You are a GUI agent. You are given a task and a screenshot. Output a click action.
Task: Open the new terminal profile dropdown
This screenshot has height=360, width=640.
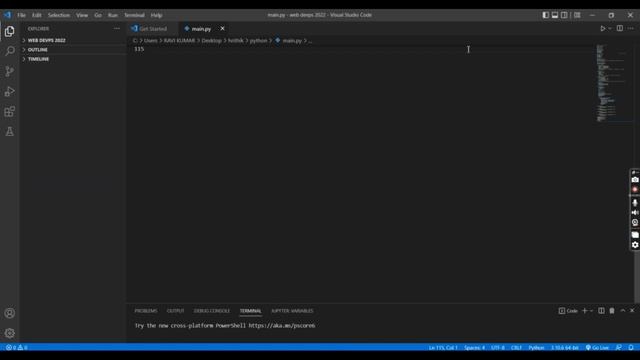pyautogui.click(x=591, y=311)
